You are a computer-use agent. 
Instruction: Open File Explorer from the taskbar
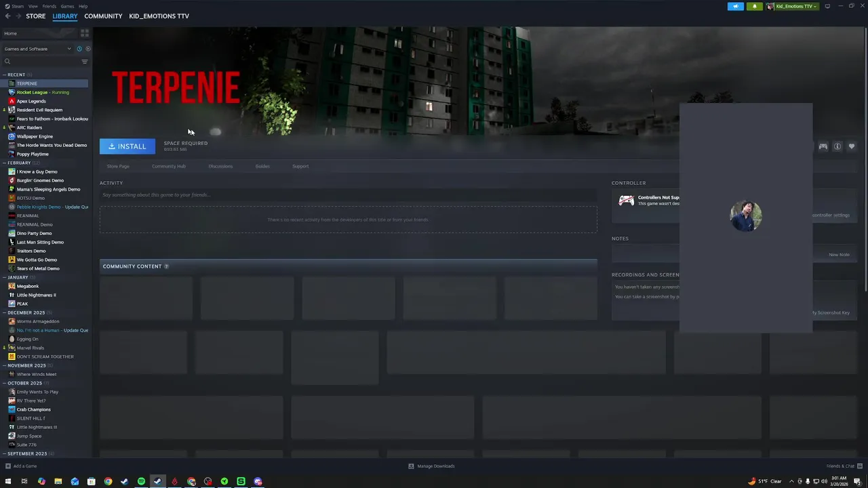click(58, 481)
